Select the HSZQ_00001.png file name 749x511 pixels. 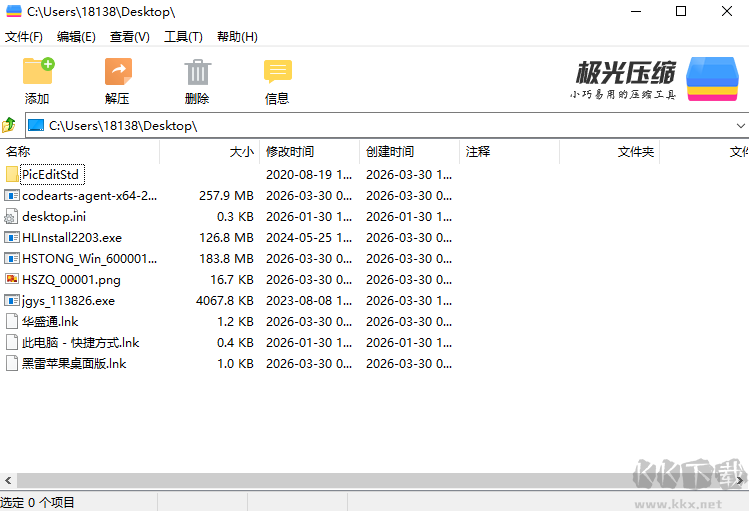pyautogui.click(x=71, y=279)
